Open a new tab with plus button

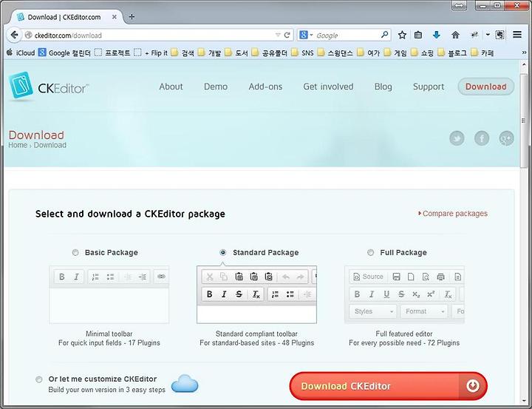[x=132, y=17]
